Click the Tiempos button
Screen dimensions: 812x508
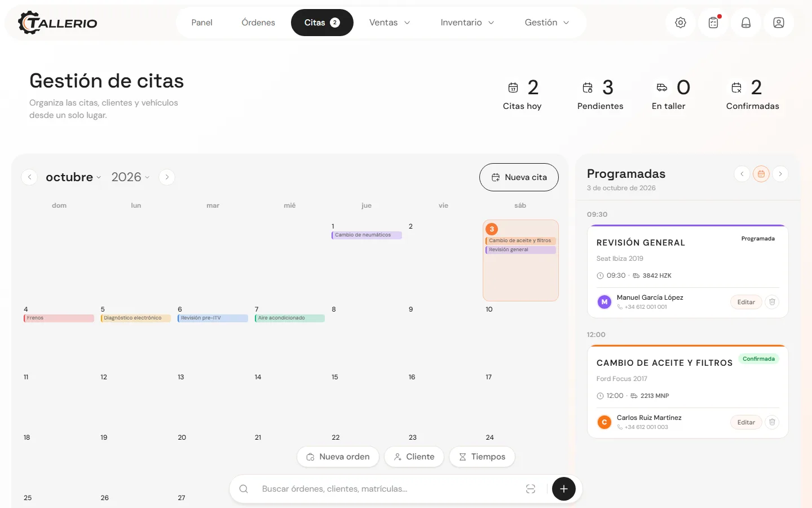[x=482, y=457]
